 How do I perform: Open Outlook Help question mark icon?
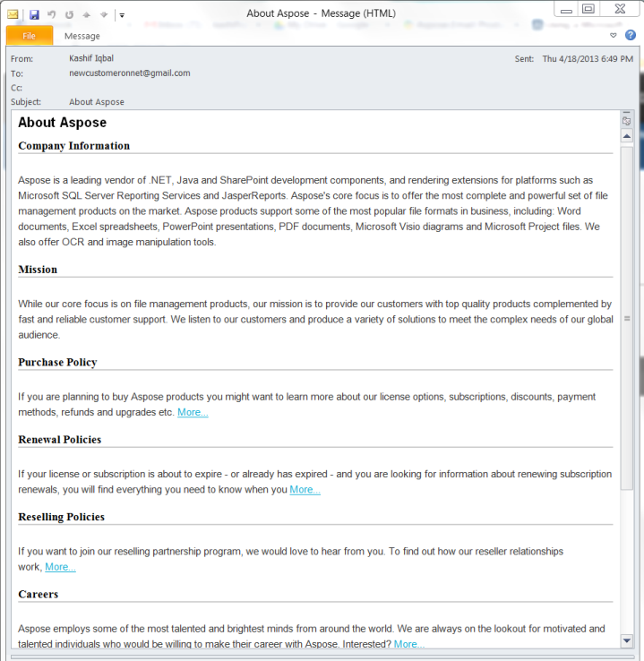click(x=630, y=35)
